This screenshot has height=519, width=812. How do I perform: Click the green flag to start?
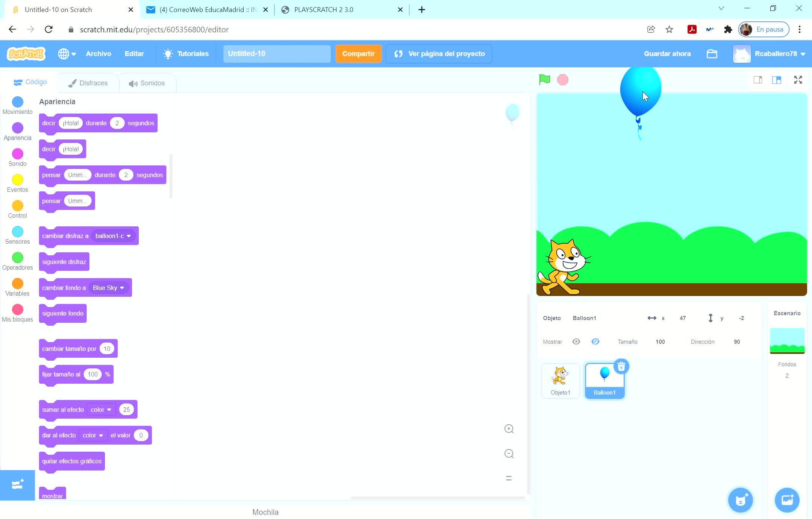pyautogui.click(x=544, y=80)
